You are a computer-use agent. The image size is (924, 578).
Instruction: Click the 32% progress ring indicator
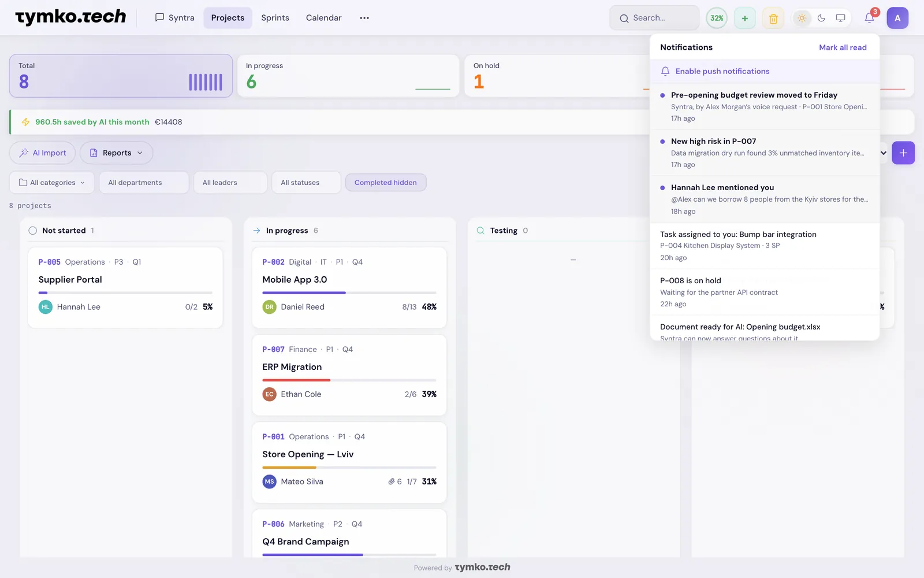pyautogui.click(x=717, y=18)
